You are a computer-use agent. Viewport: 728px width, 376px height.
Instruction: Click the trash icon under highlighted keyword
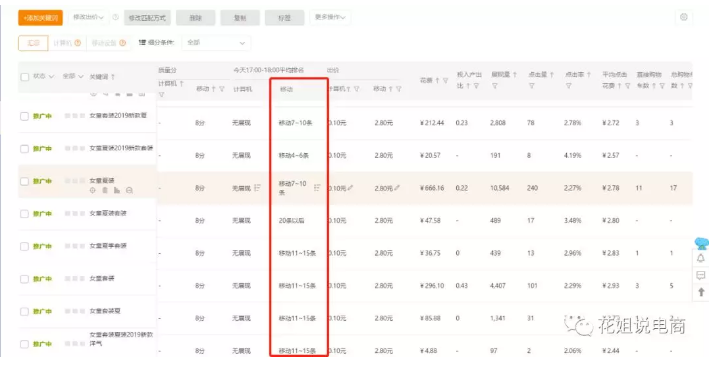pos(105,190)
